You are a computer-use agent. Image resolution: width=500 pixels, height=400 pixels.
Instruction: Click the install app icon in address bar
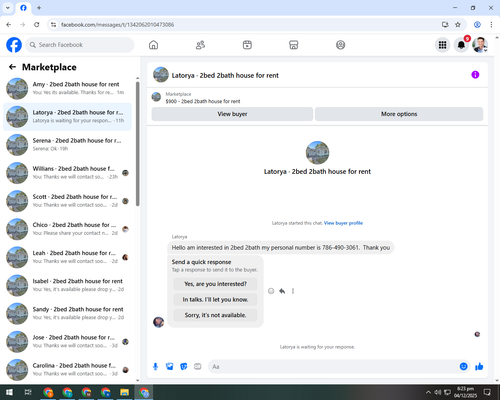point(445,25)
